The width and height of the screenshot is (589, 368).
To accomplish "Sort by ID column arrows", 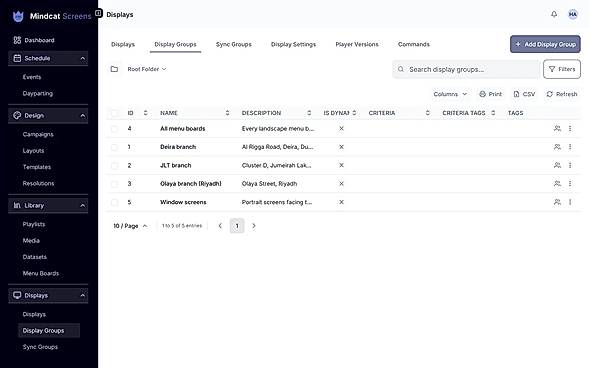I will tap(145, 113).
